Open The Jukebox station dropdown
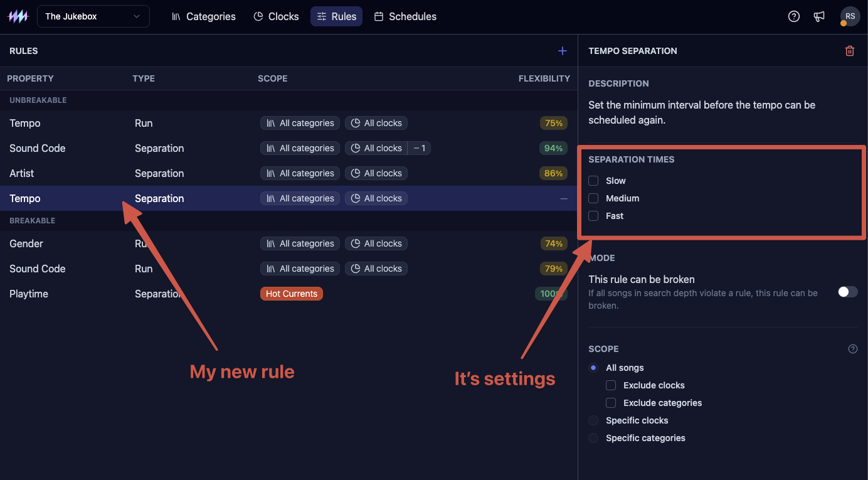The width and height of the screenshot is (868, 480). pos(93,16)
